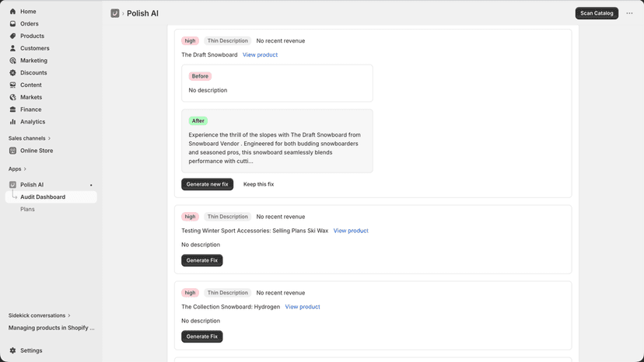The image size is (644, 362).
Task: Open the three-dot more actions menu
Action: [x=629, y=13]
